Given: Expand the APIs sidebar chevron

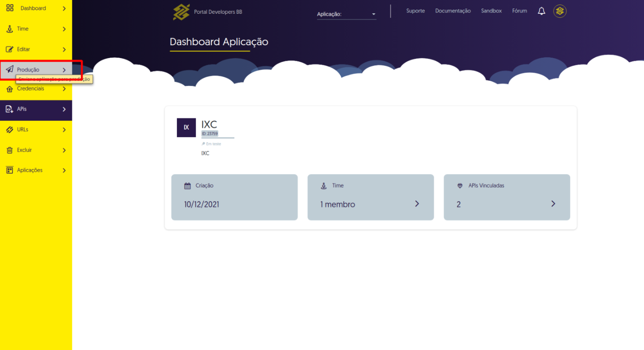Looking at the screenshot, I should [x=64, y=110].
